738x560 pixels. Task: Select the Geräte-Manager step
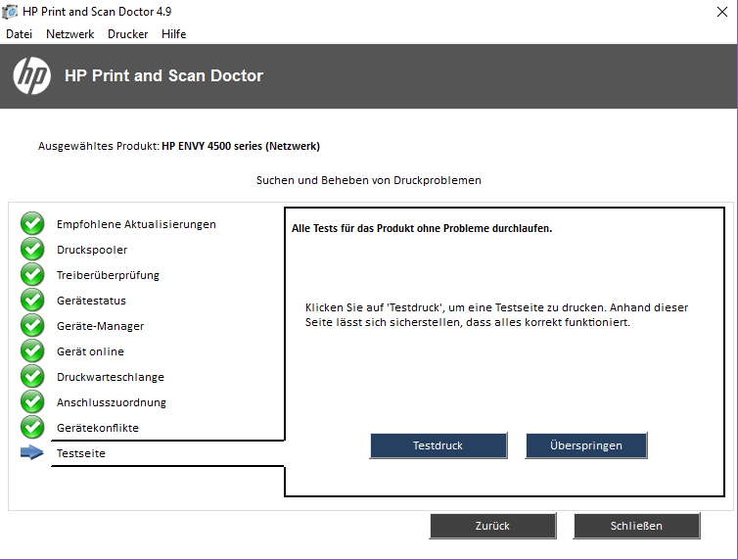100,326
